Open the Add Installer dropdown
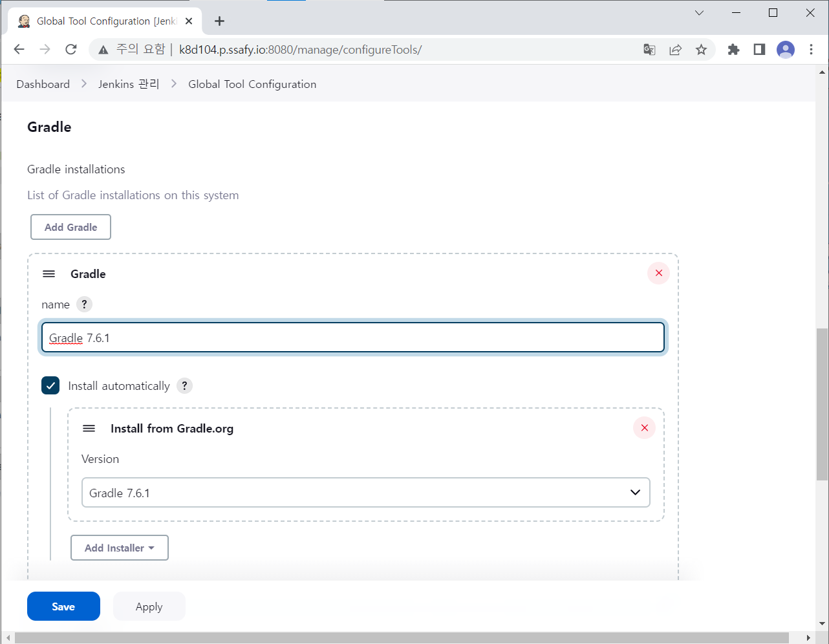 120,548
